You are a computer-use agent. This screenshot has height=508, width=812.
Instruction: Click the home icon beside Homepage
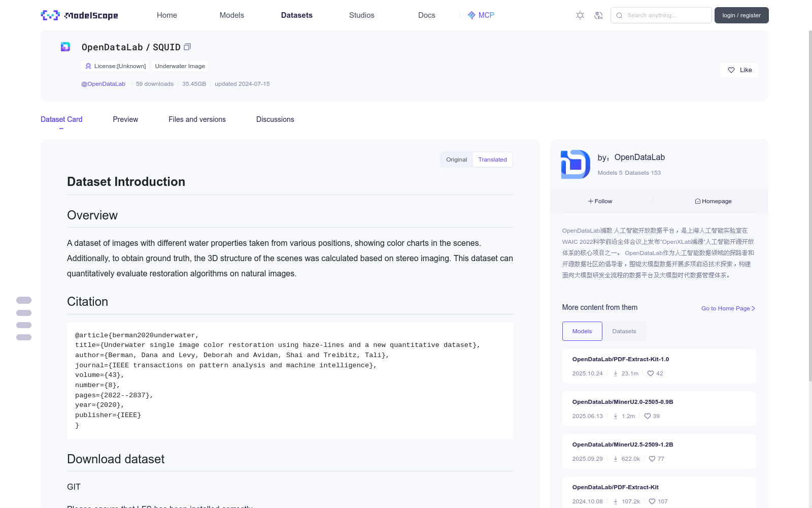[x=698, y=201]
